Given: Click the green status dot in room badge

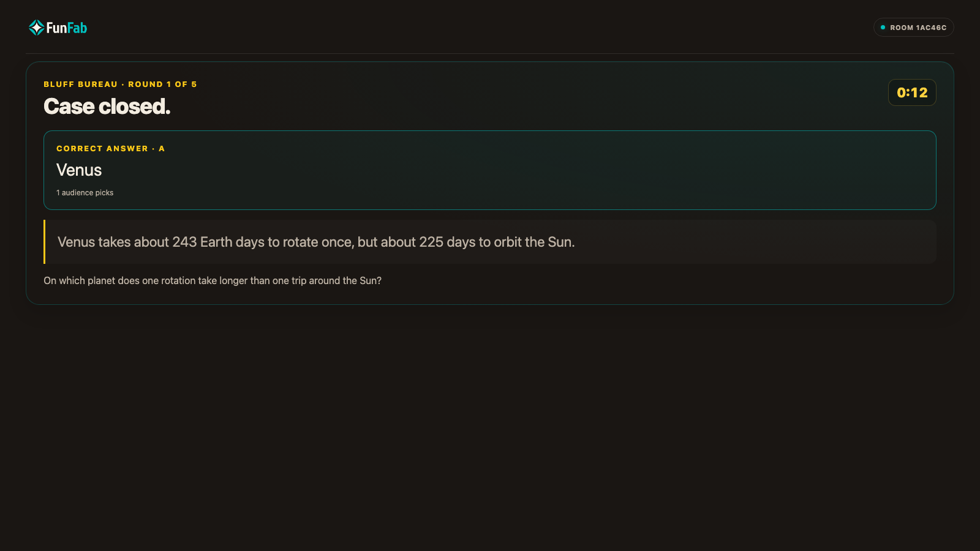Looking at the screenshot, I should pyautogui.click(x=883, y=28).
